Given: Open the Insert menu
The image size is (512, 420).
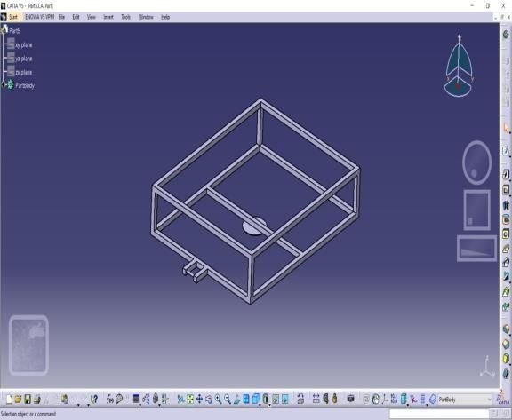Looking at the screenshot, I should (108, 17).
